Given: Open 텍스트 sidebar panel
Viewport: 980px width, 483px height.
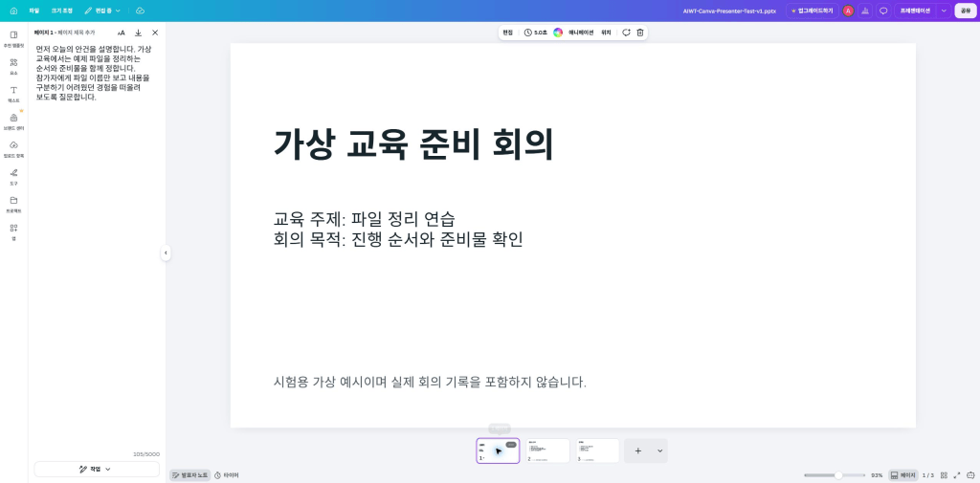Looking at the screenshot, I should tap(13, 94).
